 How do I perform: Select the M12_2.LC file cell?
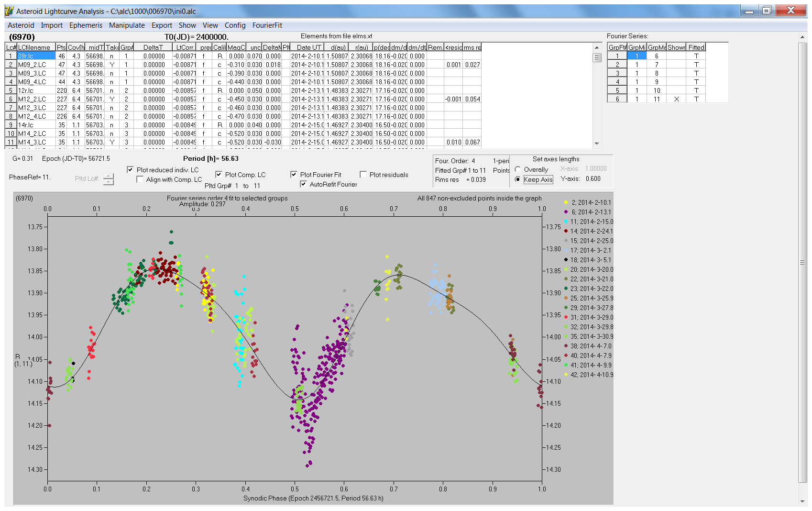pos(36,99)
